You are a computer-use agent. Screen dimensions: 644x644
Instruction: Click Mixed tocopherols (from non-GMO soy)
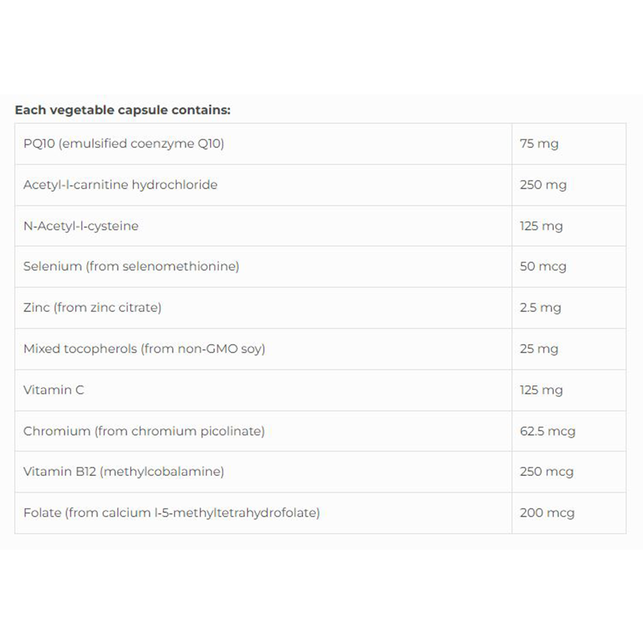144,349
